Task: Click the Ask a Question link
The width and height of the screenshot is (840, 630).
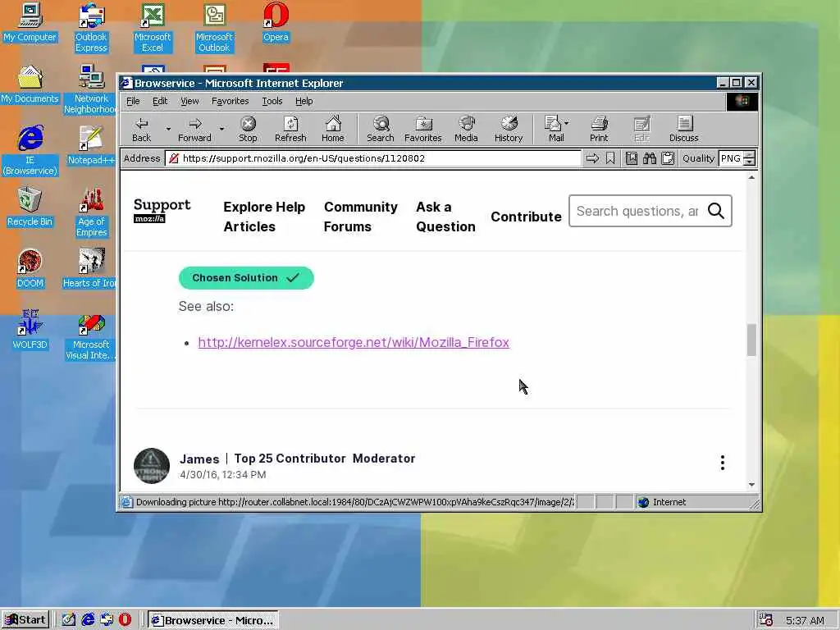Action: click(x=445, y=217)
